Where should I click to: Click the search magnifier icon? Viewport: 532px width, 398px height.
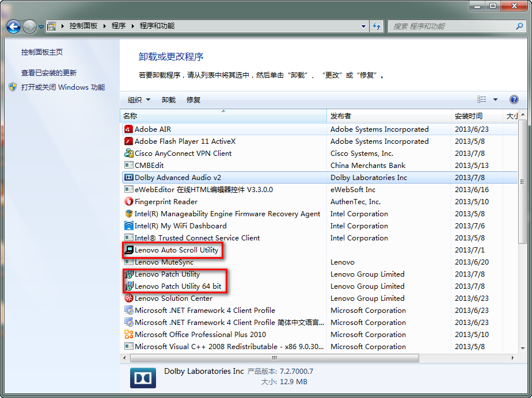[519, 26]
